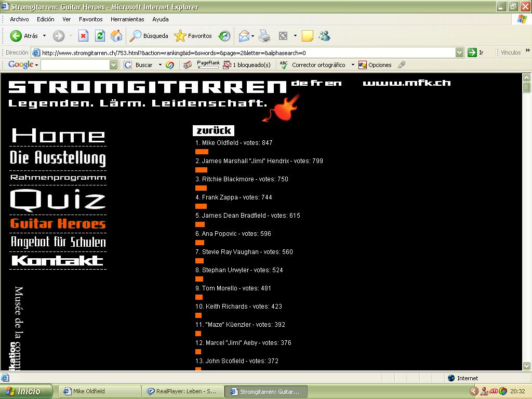Open the Quiz page
The image size is (532, 399).
[58, 199]
